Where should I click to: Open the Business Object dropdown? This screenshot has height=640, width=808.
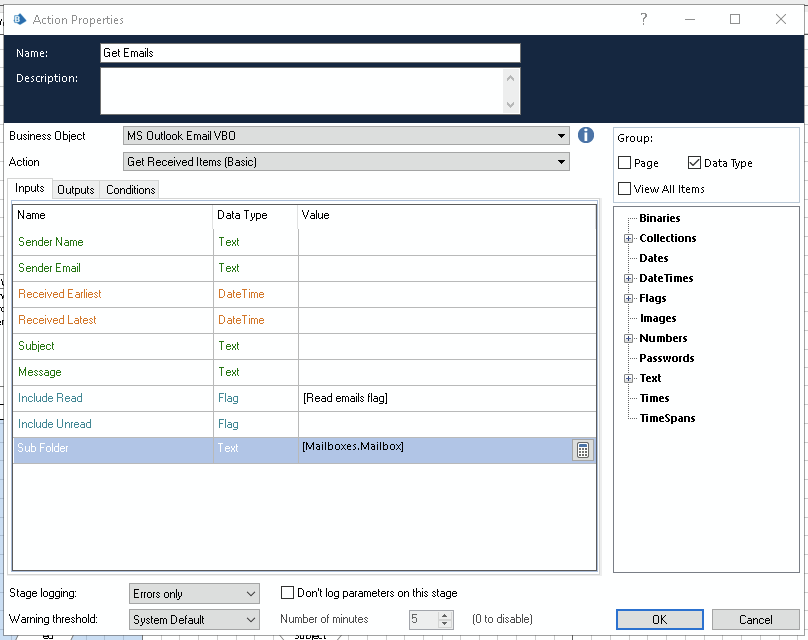click(x=562, y=136)
